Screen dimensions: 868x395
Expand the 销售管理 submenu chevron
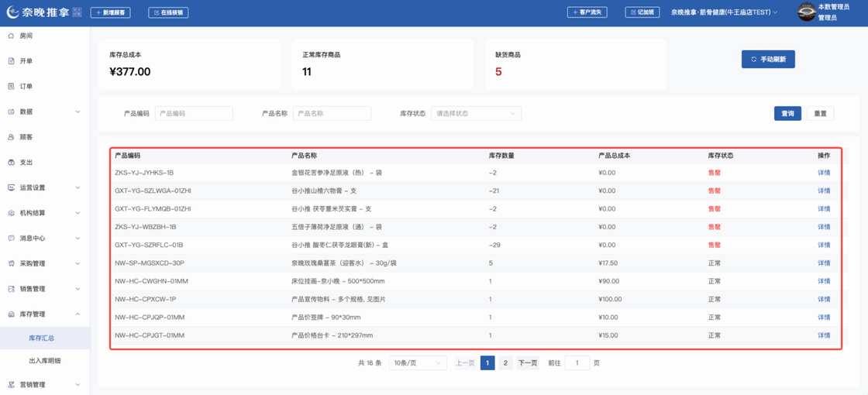77,289
